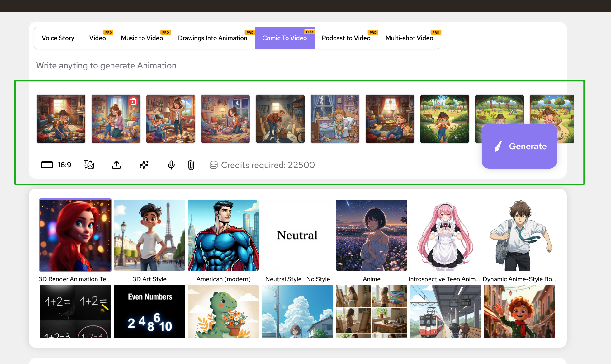611x364 pixels.
Task: Click the upload icon
Action: pyautogui.click(x=116, y=165)
